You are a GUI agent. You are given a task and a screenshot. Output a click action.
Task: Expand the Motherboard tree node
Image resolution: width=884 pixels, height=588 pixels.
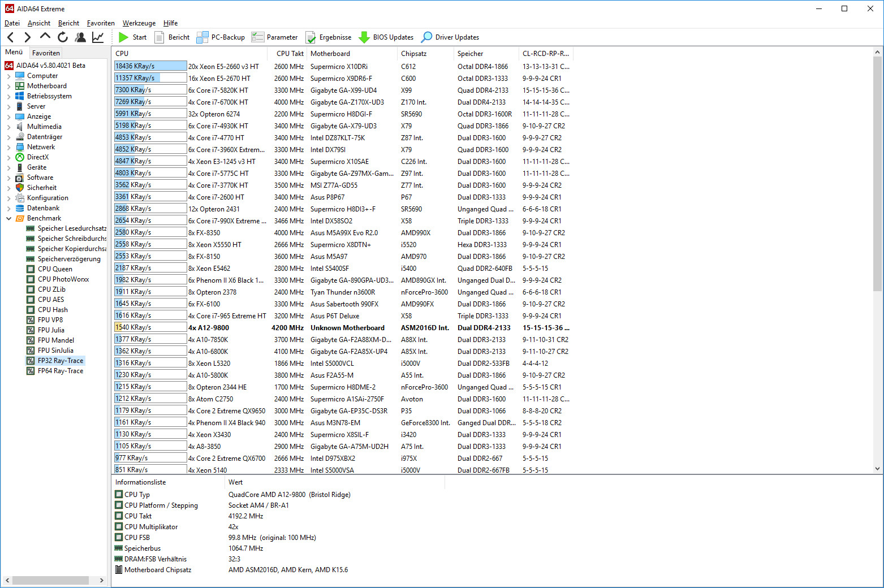(8, 86)
